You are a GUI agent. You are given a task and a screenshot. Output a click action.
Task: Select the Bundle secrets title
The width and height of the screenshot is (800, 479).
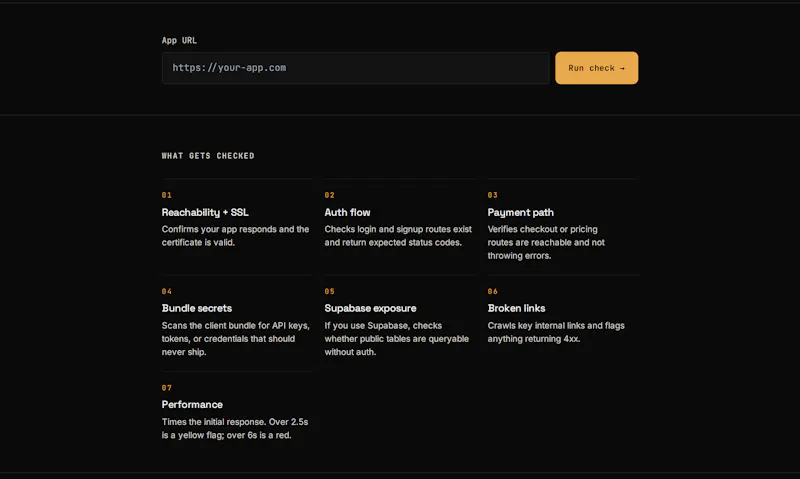[196, 308]
